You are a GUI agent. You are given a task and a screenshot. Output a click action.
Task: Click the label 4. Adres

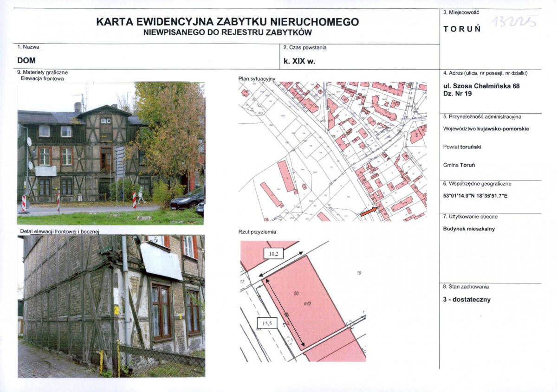click(x=486, y=73)
